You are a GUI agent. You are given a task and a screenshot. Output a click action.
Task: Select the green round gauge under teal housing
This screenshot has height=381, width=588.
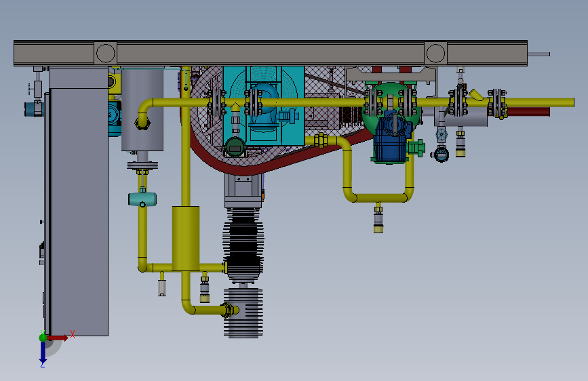235,147
